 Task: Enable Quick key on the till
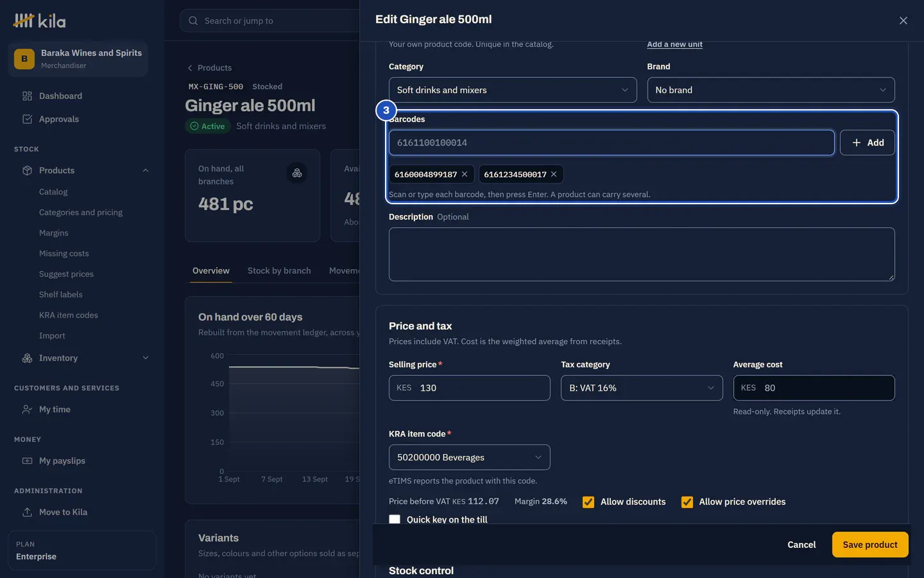[395, 520]
